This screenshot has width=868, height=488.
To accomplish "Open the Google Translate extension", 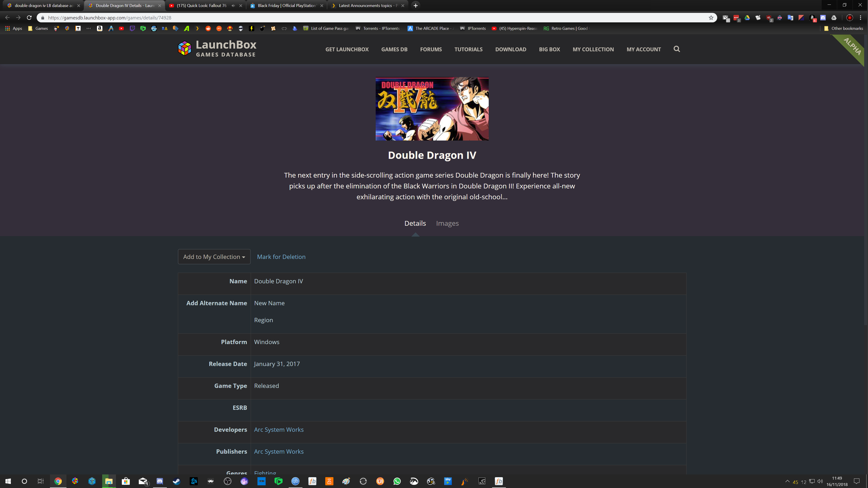I will pyautogui.click(x=790, y=18).
